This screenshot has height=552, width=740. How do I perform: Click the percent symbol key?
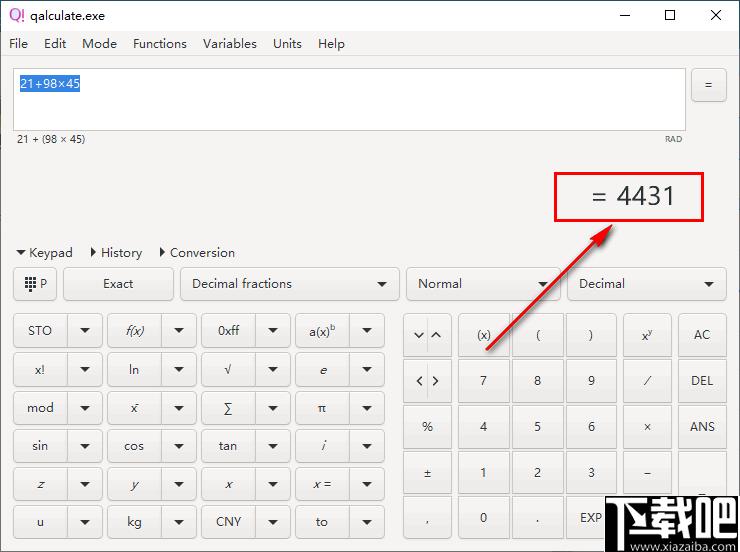[427, 427]
